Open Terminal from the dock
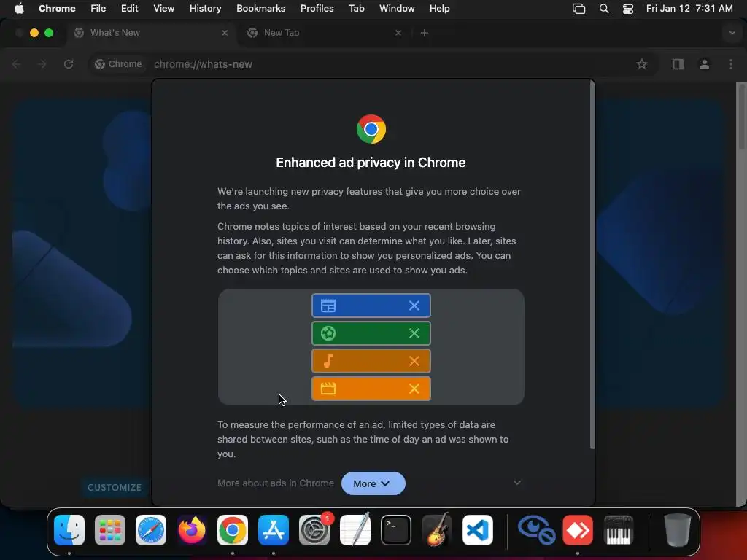747x560 pixels. point(396,530)
